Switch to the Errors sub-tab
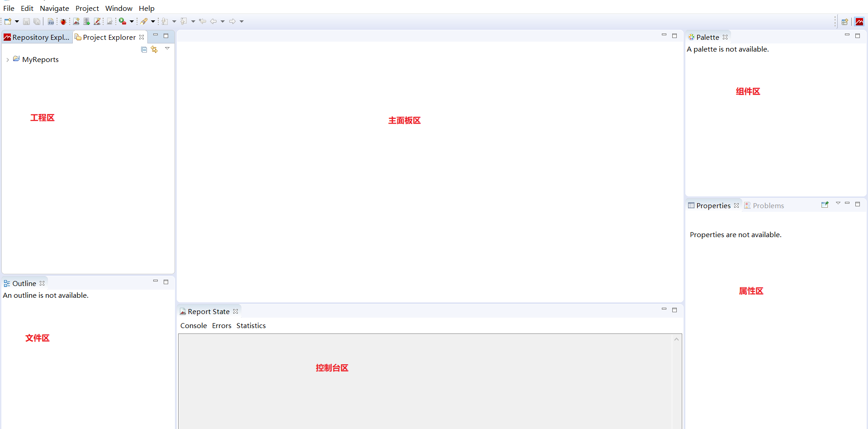Image resolution: width=868 pixels, height=429 pixels. point(222,325)
